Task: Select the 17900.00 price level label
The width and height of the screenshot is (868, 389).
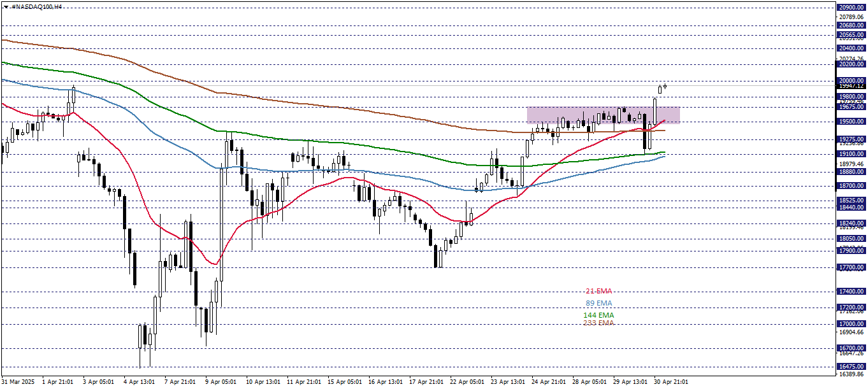Action: 851,251
